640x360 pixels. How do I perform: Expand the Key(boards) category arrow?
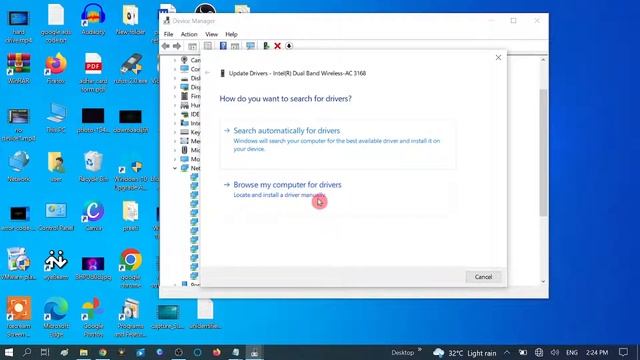click(175, 132)
